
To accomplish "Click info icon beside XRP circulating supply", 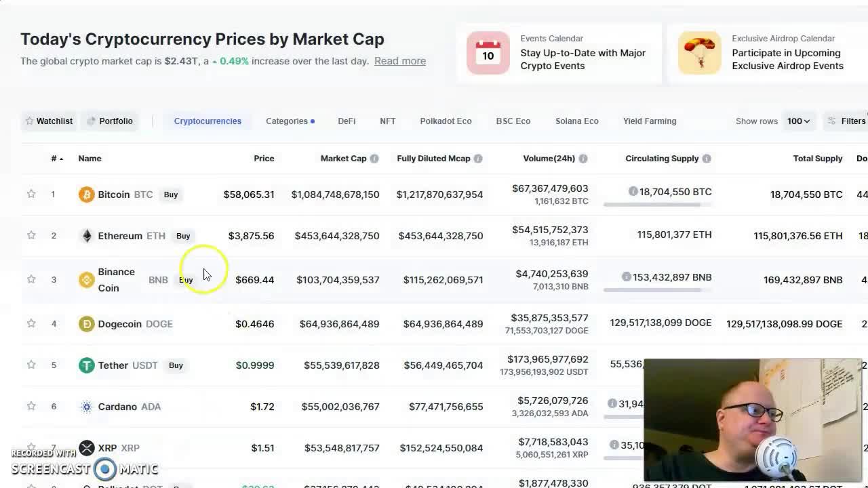I will 614,445.
